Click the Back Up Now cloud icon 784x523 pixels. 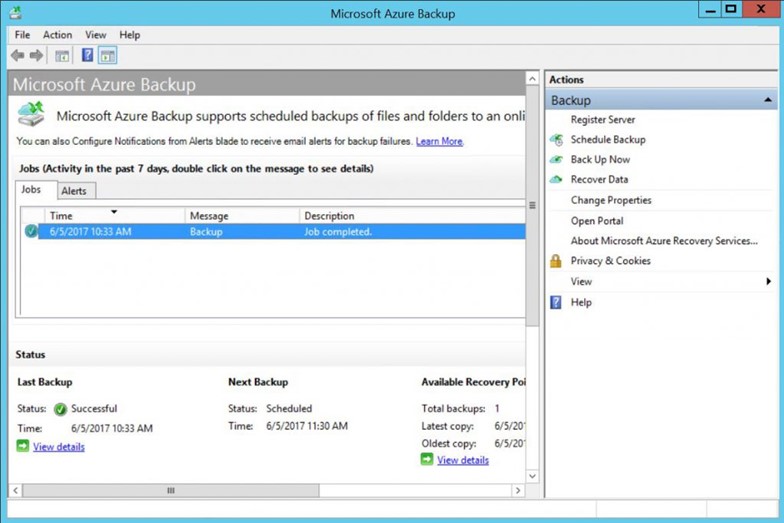[556, 160]
